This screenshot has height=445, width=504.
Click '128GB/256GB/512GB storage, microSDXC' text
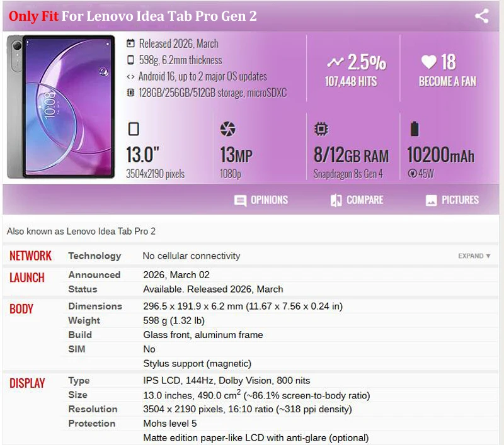tap(213, 93)
